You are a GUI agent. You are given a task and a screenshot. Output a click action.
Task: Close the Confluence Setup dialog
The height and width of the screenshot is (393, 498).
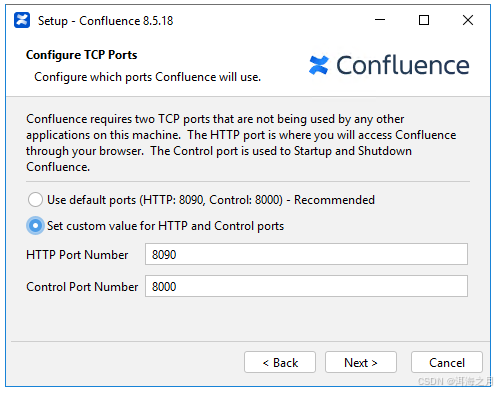pos(468,20)
